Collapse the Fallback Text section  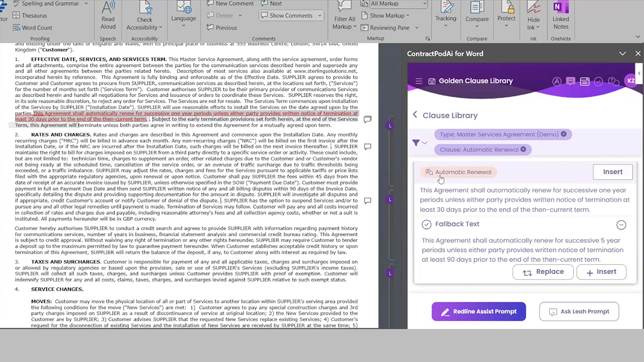tap(621, 225)
